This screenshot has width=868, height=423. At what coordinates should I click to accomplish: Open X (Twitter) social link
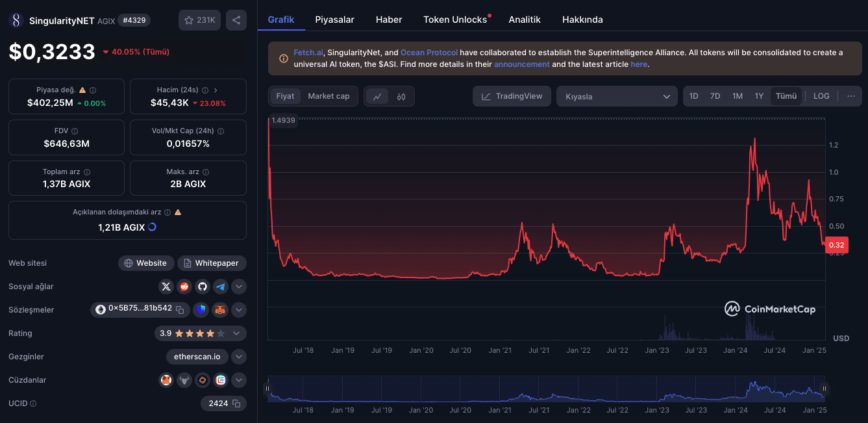[166, 287]
